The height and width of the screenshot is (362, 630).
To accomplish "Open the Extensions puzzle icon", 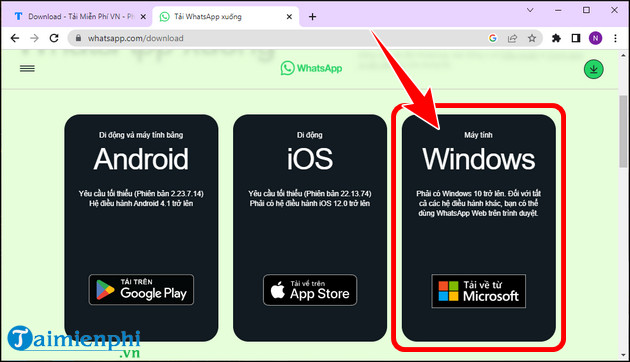I will pos(556,38).
